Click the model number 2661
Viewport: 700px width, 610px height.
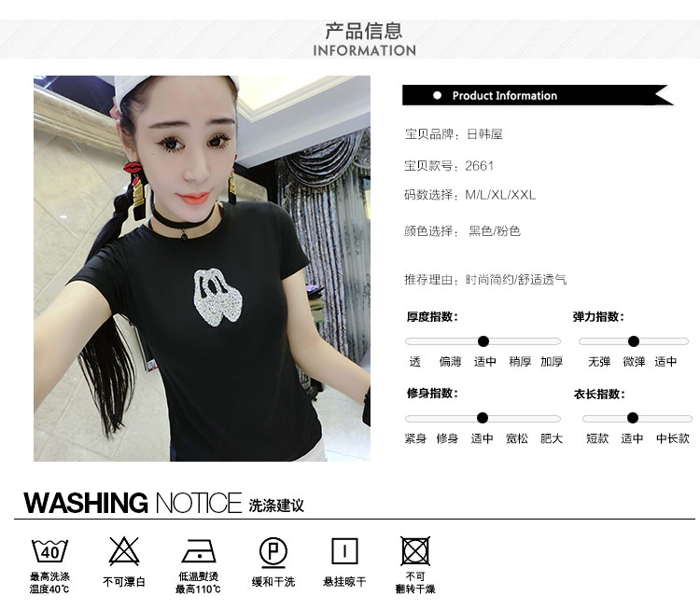pyautogui.click(x=479, y=166)
